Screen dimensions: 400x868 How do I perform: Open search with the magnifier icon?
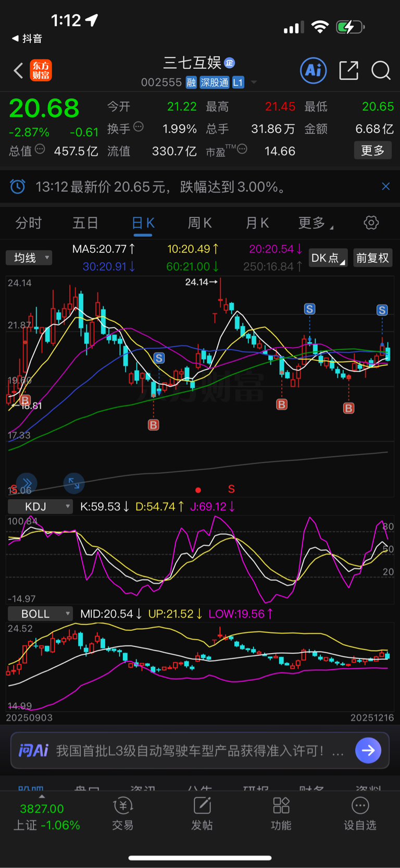[381, 70]
